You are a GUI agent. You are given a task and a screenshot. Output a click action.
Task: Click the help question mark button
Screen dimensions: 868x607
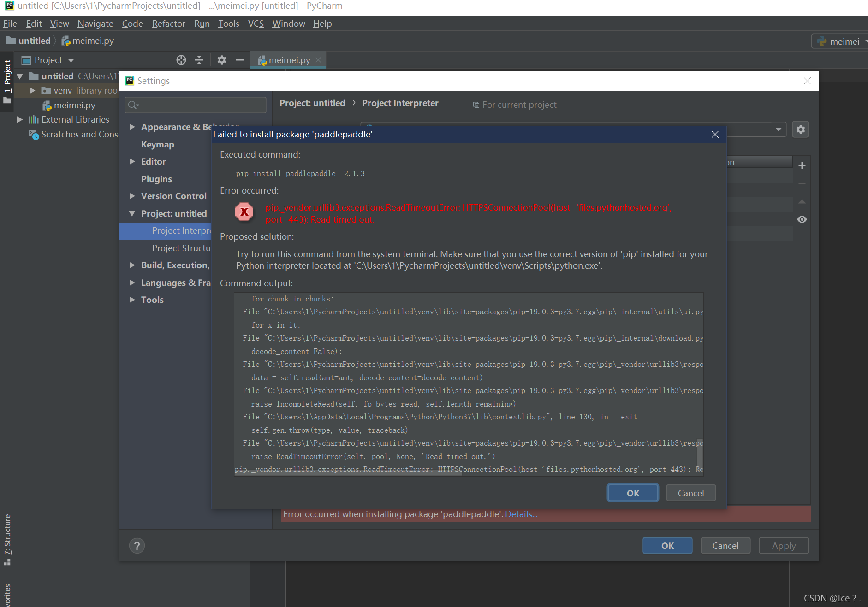coord(137,546)
